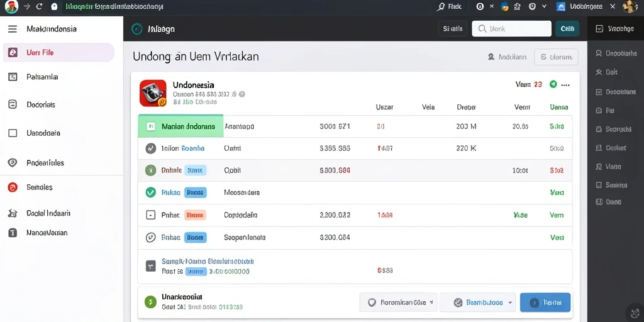Expand the Reambuloon dropdown
Image resolution: width=644 pixels, height=322 pixels.
coord(478,303)
